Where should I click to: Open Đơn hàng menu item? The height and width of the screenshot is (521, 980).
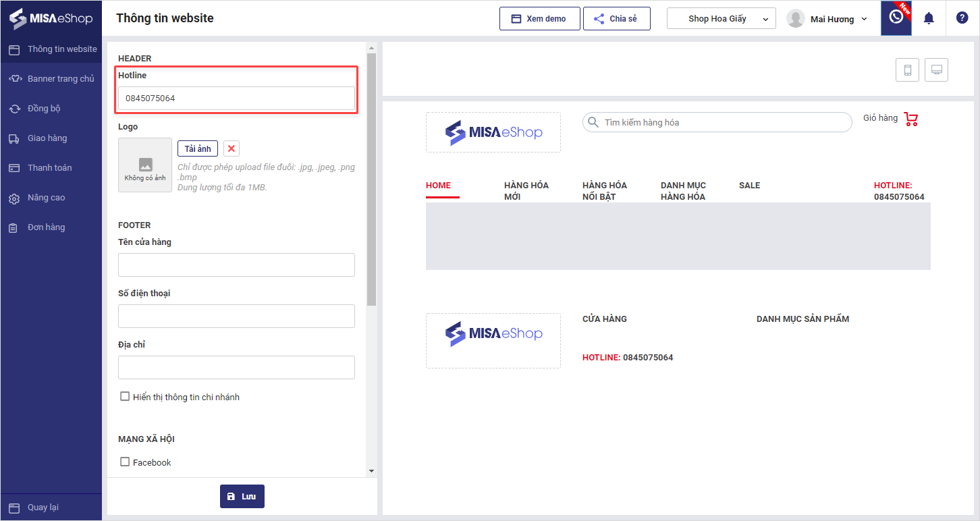(51, 227)
